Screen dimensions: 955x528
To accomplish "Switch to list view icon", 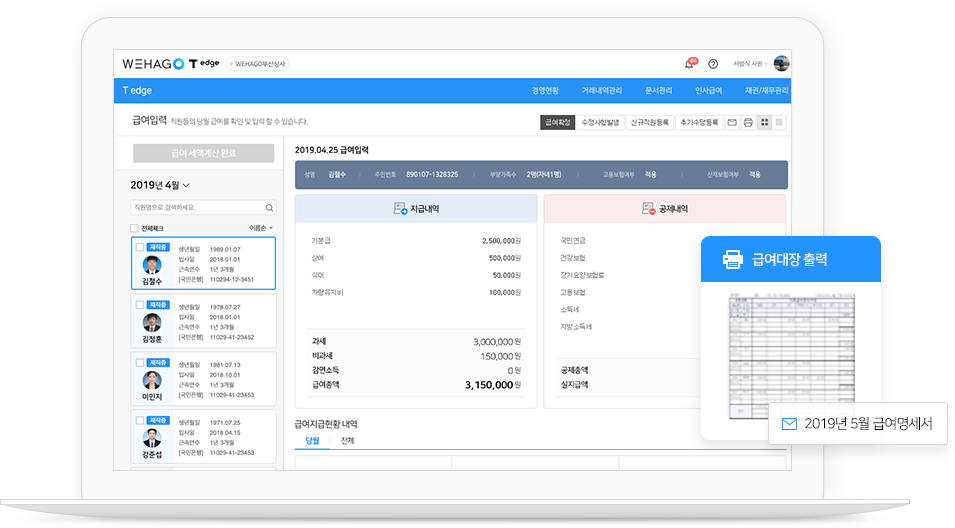I will [x=780, y=122].
